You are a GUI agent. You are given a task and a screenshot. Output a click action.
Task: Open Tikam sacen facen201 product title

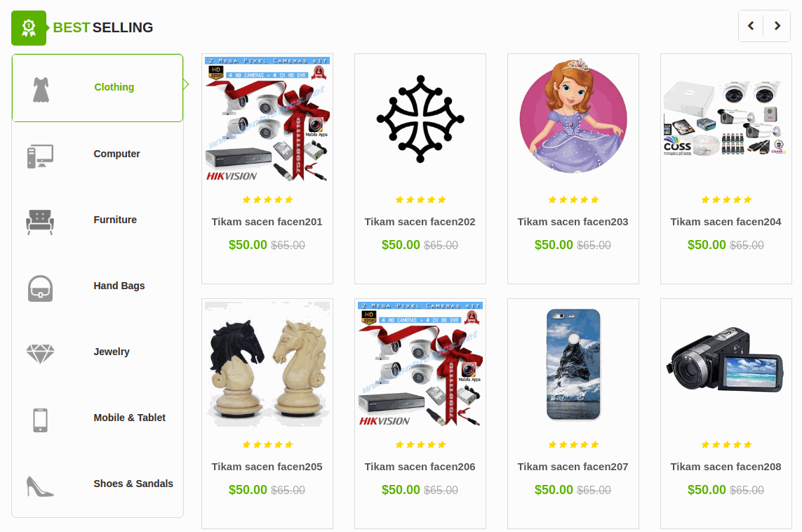[267, 222]
